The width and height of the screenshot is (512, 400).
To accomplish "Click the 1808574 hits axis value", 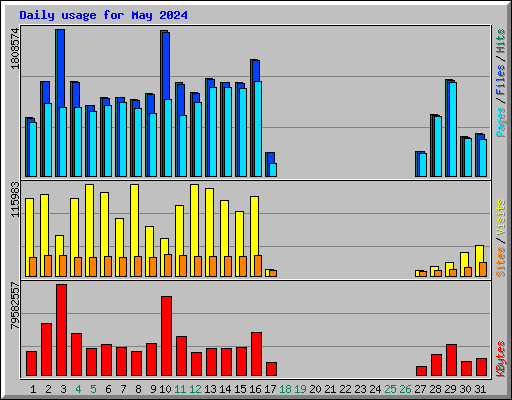I will (x=15, y=49).
